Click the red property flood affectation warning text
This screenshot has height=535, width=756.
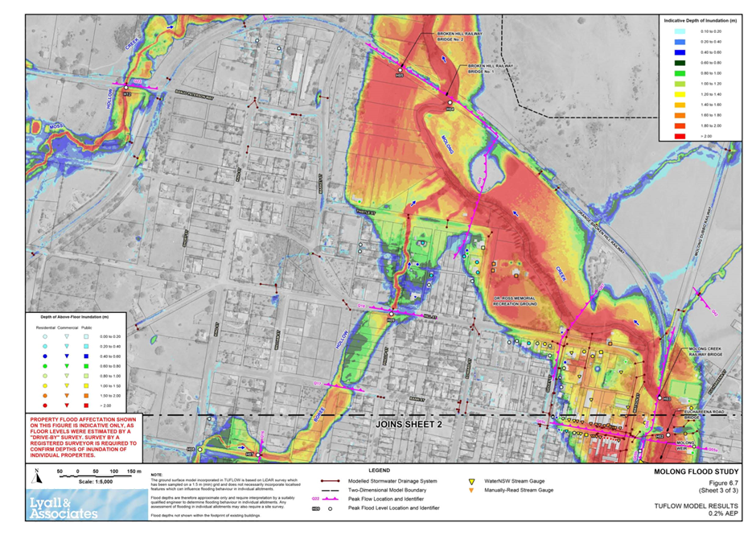(x=84, y=438)
